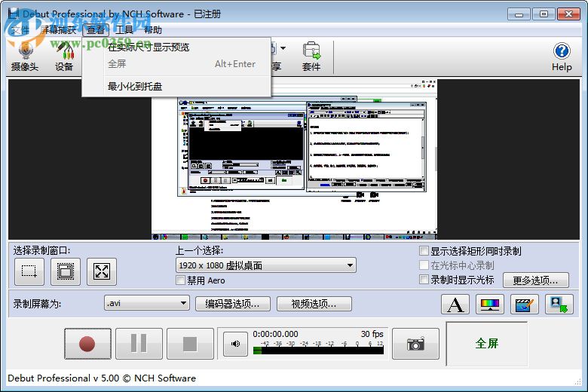Image resolution: width=588 pixels, height=392 pixels.
Task: Stop the recording
Action: 190,344
